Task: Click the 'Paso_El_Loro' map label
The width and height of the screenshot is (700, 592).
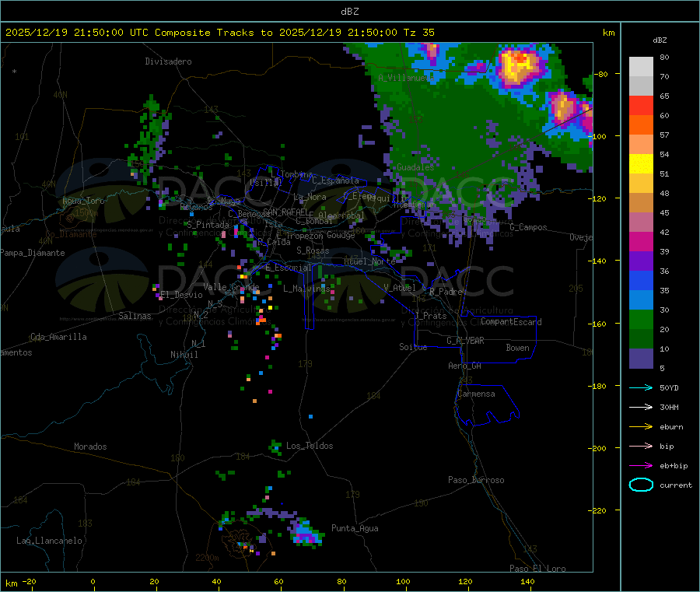Action: pyautogui.click(x=537, y=569)
